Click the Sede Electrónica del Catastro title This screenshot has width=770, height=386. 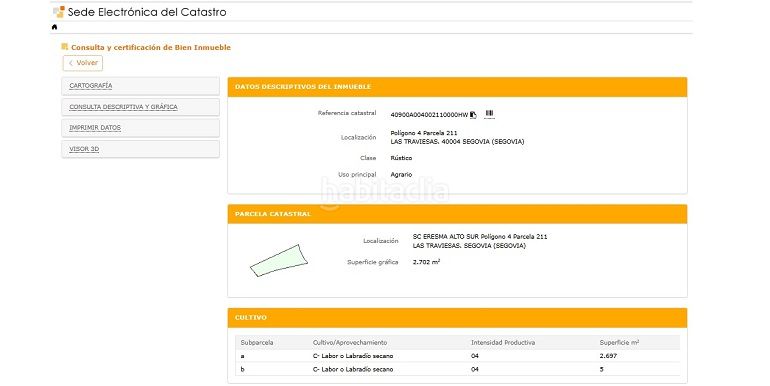[147, 12]
